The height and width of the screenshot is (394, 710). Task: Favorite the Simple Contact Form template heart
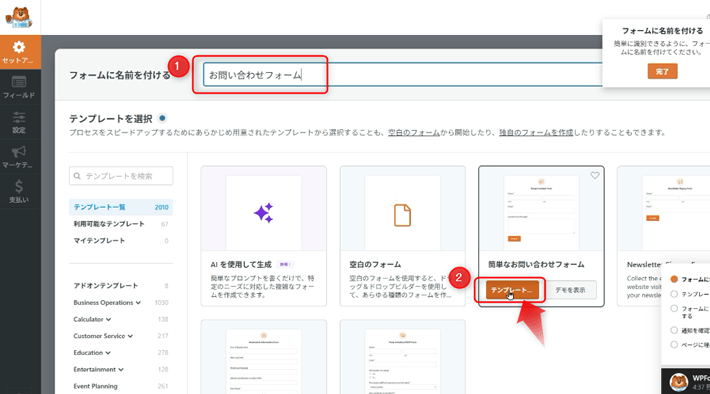tap(595, 175)
